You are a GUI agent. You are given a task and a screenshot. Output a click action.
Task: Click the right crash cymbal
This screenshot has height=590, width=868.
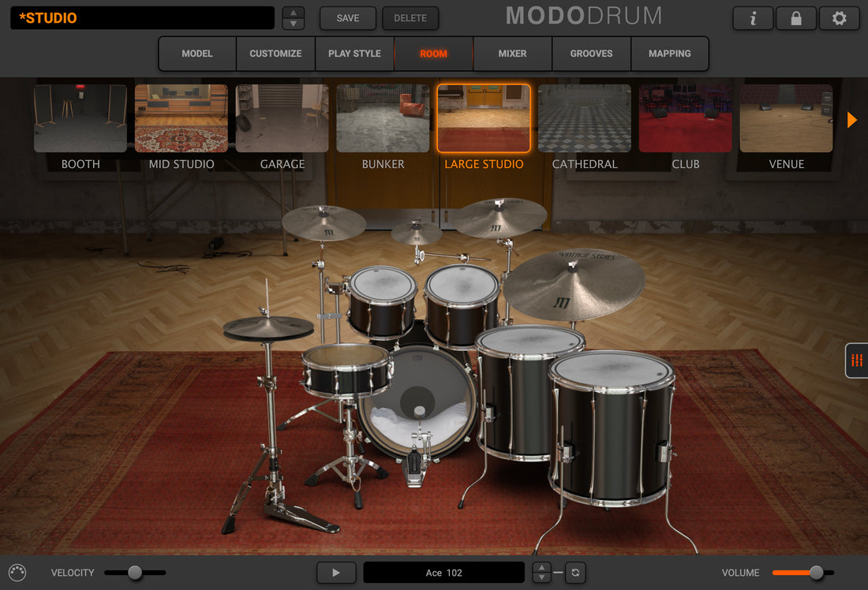(501, 218)
